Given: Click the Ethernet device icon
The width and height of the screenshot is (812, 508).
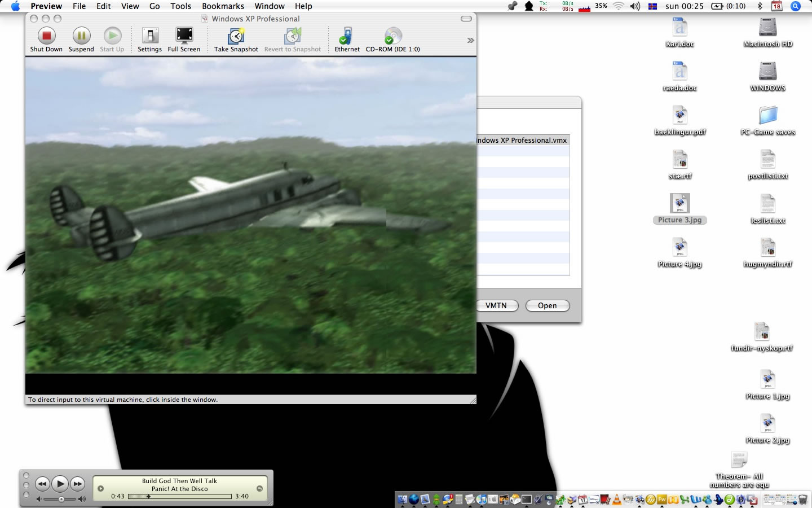Looking at the screenshot, I should (x=347, y=36).
